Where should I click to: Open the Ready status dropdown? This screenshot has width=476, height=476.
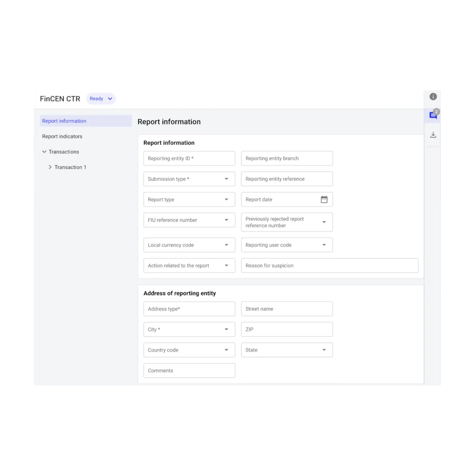click(x=101, y=99)
